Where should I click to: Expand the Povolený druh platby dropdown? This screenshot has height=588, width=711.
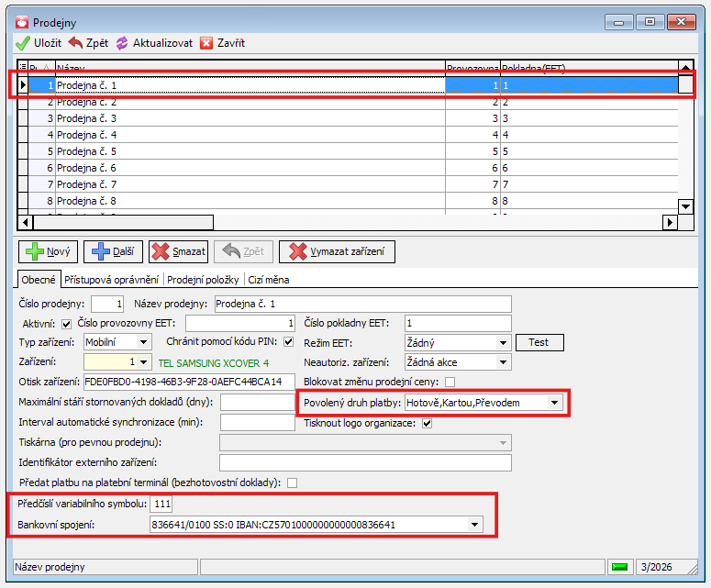point(554,402)
